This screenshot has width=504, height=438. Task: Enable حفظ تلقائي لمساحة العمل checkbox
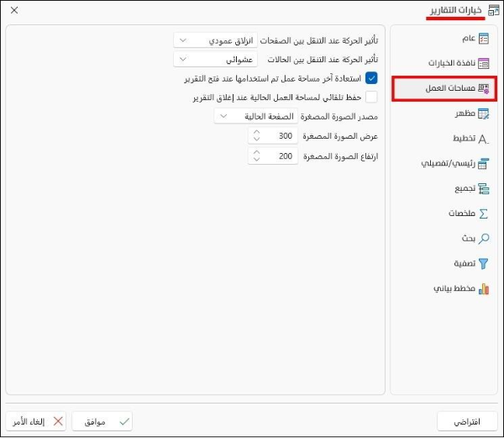371,98
